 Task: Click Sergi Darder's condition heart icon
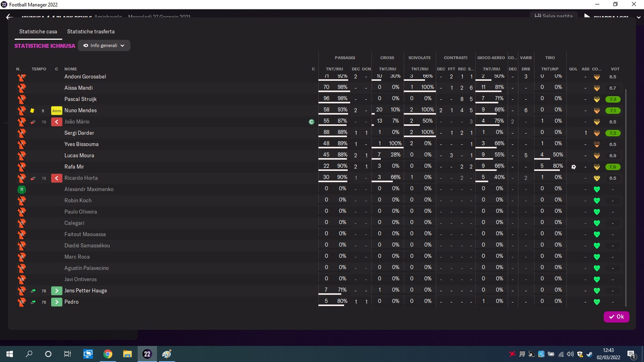[x=597, y=133]
